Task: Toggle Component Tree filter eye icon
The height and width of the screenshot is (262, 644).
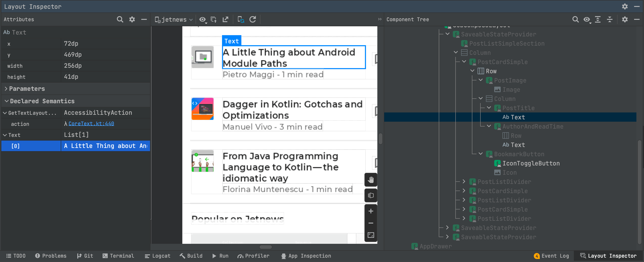Action: click(x=586, y=20)
